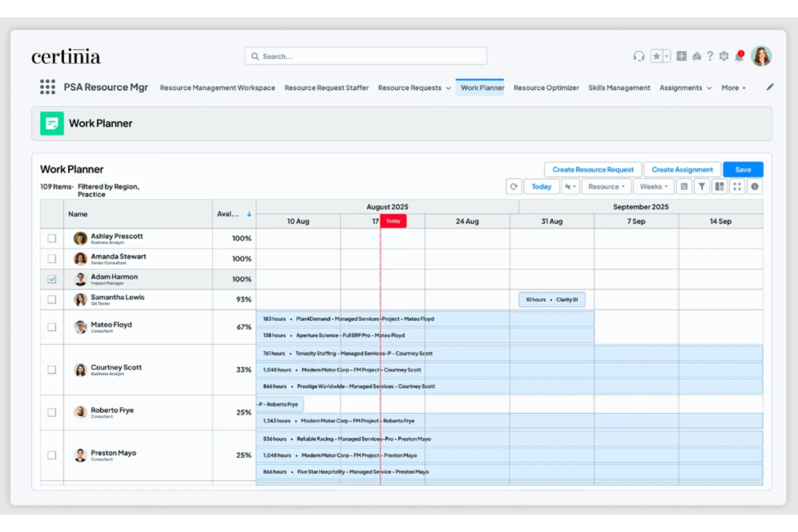
Task: Open the favorites list dropdown arrow
Action: coord(666,56)
